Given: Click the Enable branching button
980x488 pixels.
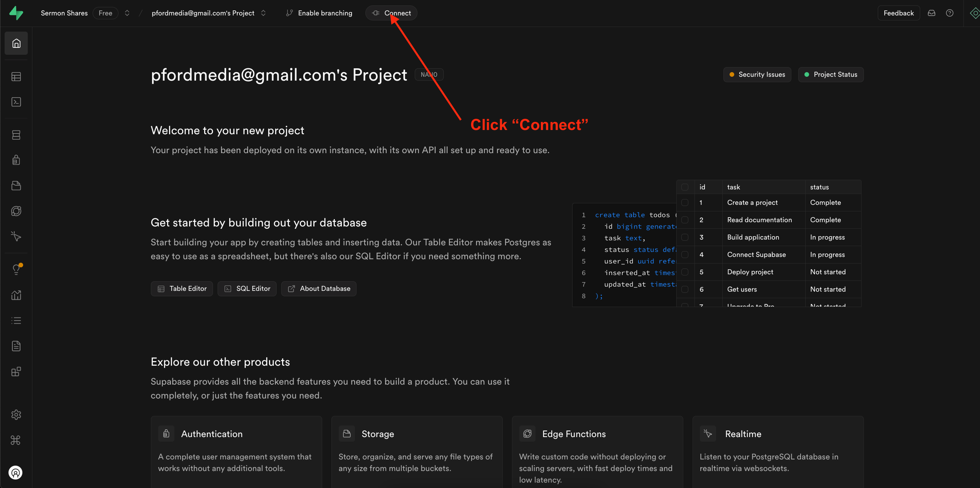Looking at the screenshot, I should [319, 13].
